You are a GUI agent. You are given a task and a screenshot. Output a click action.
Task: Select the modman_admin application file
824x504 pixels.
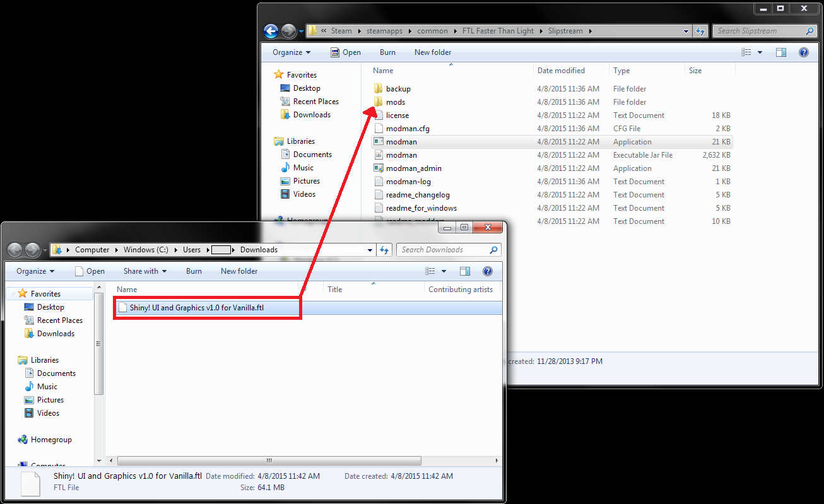point(413,168)
